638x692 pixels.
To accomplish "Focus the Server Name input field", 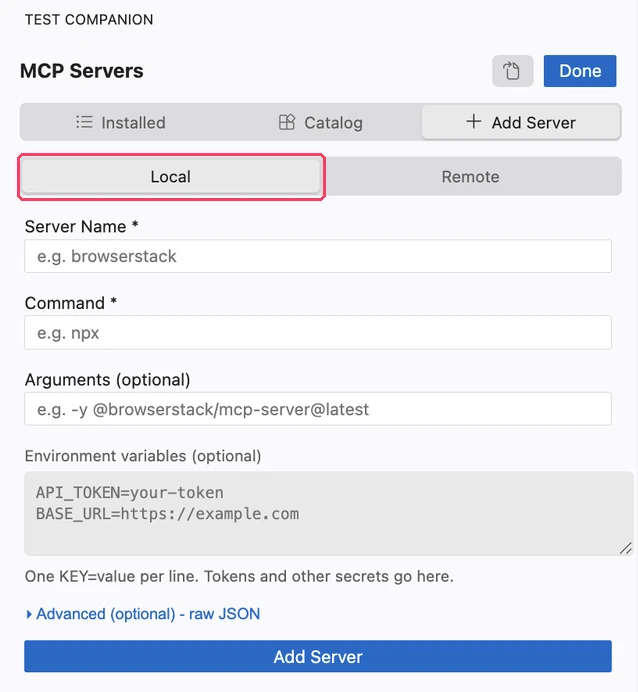I will click(x=318, y=256).
